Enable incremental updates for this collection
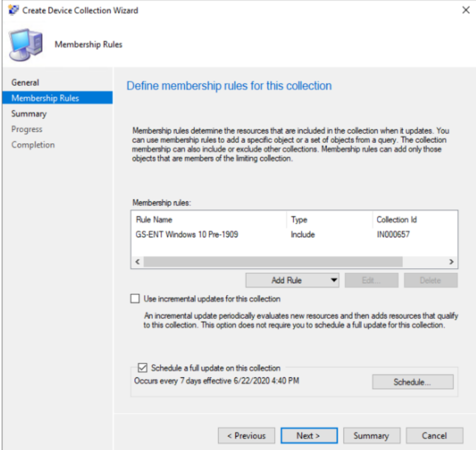 [135, 298]
